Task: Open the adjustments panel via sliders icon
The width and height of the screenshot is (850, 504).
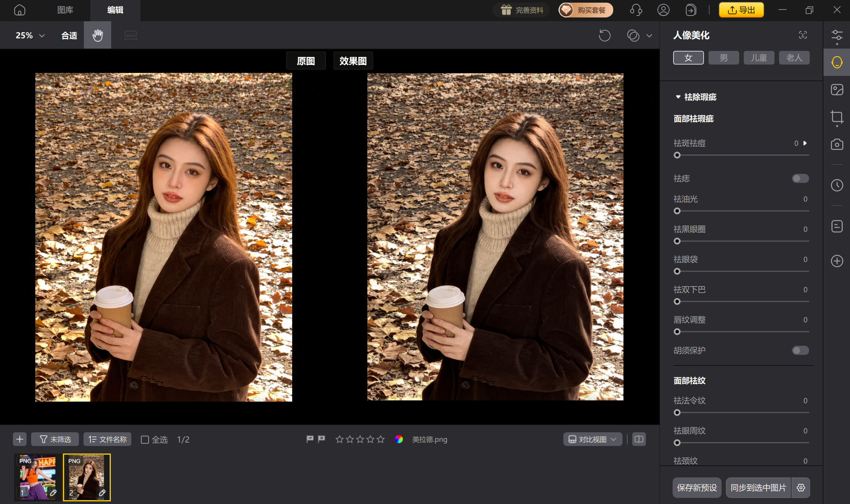Action: pyautogui.click(x=836, y=35)
